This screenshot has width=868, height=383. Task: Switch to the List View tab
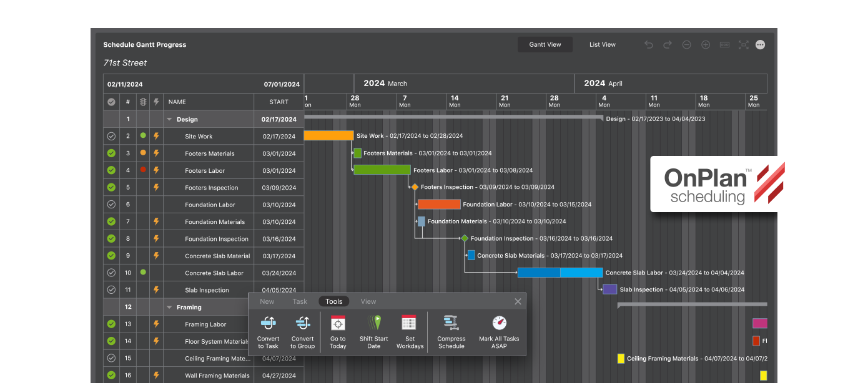tap(602, 45)
